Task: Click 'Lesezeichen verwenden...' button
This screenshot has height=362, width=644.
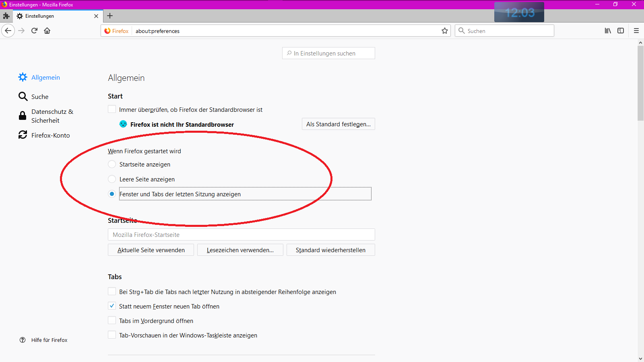Action: 240,250
